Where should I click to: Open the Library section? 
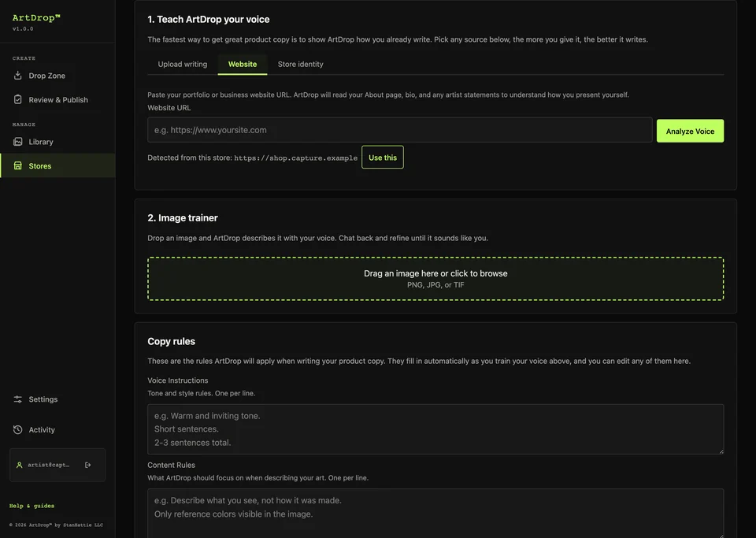pos(57,141)
